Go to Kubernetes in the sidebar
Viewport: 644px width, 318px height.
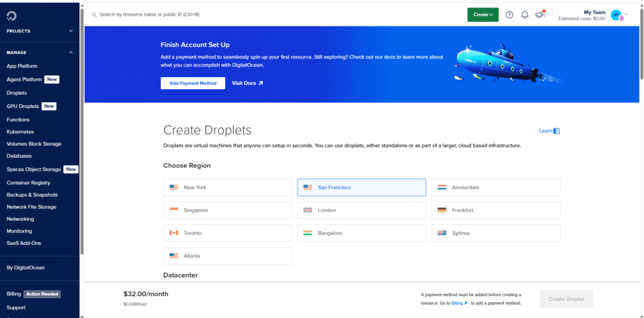pyautogui.click(x=20, y=132)
